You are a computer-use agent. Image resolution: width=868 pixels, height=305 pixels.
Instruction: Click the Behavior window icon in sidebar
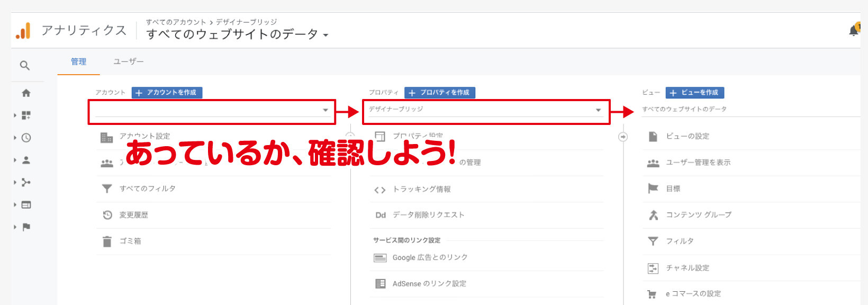pos(26,205)
